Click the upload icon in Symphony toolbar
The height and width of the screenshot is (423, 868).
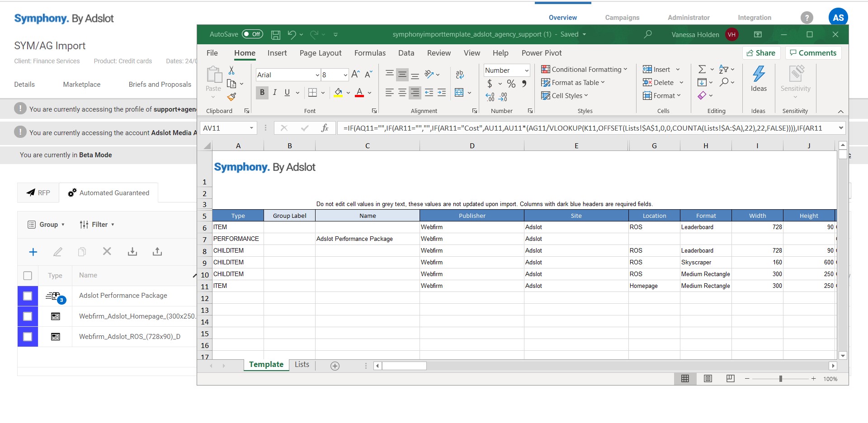[157, 251]
